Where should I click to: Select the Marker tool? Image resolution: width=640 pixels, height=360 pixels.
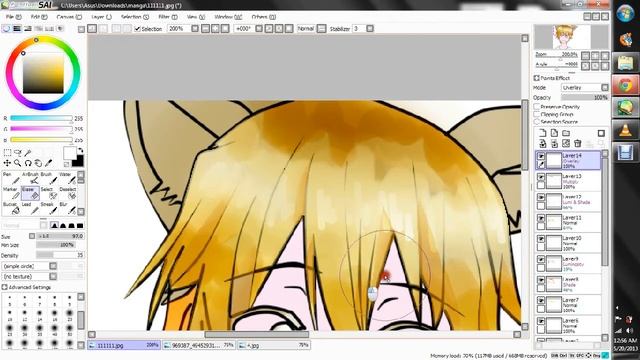[x=11, y=193]
